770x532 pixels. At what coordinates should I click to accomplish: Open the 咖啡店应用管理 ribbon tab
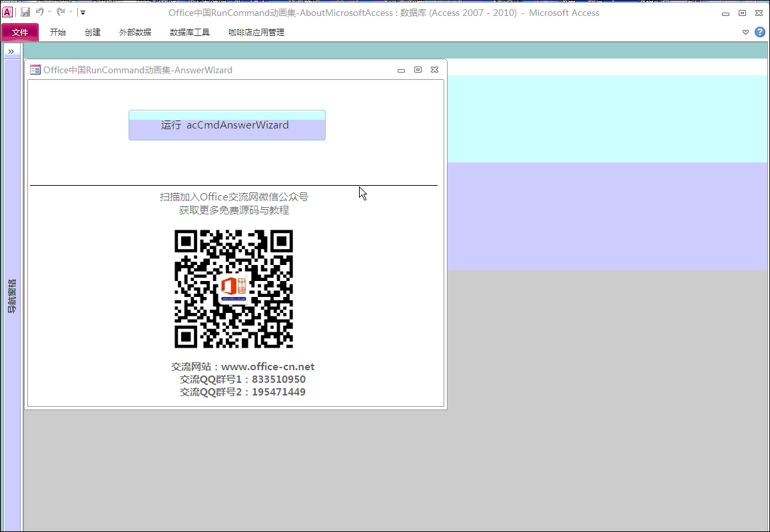click(256, 33)
